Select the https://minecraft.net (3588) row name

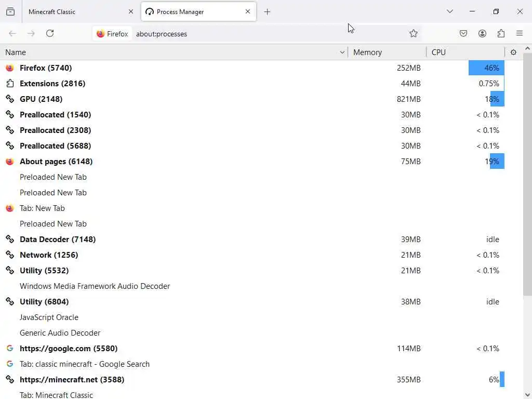(72, 380)
